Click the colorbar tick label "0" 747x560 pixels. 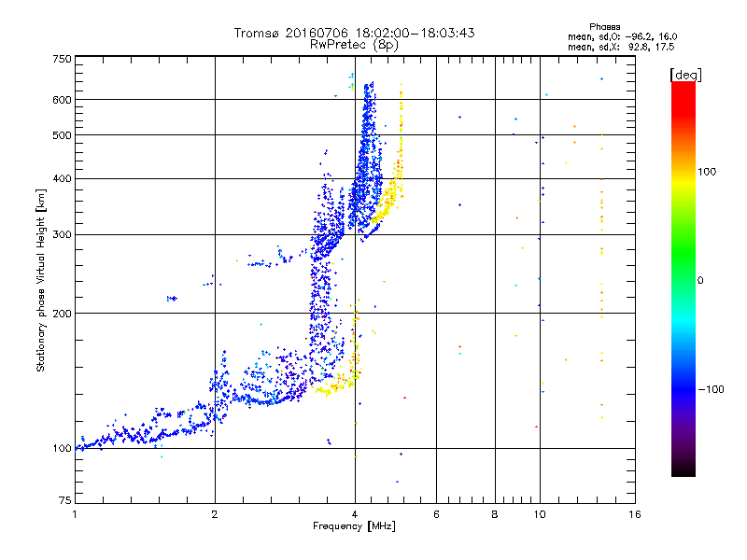pyautogui.click(x=700, y=281)
